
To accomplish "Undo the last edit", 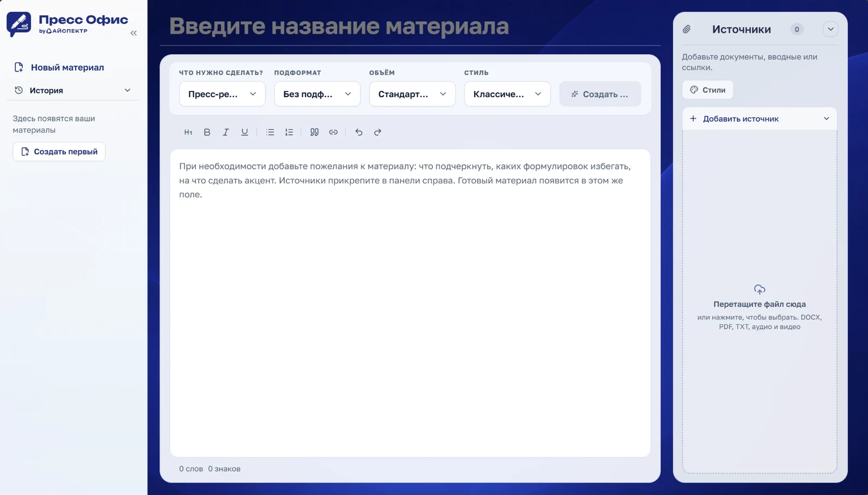I will point(359,132).
